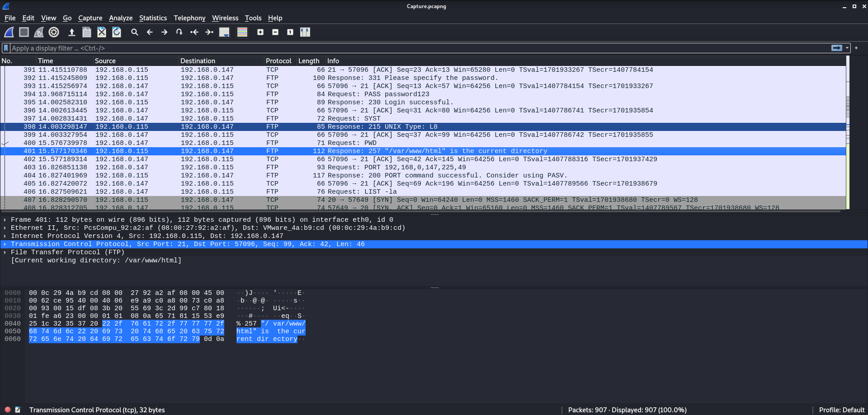
Task: Select Current working directory detail line
Action: click(x=96, y=261)
